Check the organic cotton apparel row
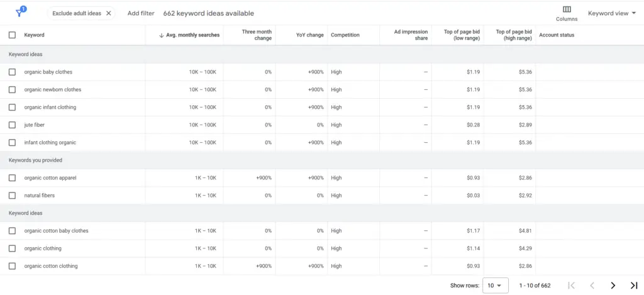 (13, 178)
